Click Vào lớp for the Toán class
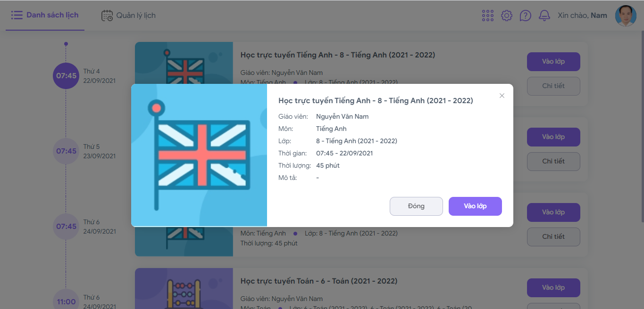This screenshot has height=309, width=644. pos(553,288)
